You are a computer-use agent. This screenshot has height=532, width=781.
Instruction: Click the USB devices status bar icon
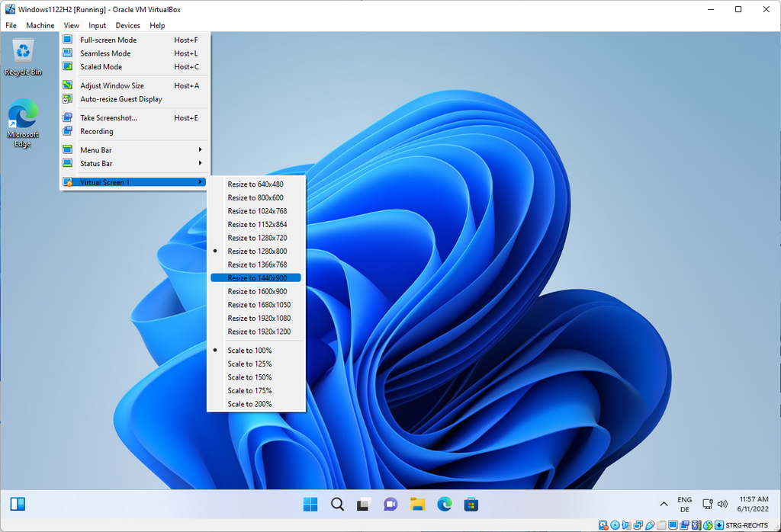tap(650, 525)
